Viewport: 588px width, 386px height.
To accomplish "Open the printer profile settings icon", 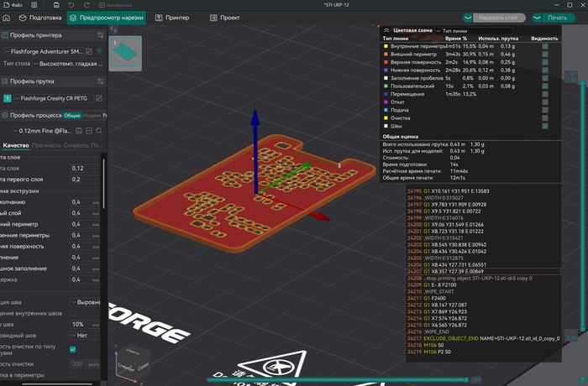I will [100, 35].
